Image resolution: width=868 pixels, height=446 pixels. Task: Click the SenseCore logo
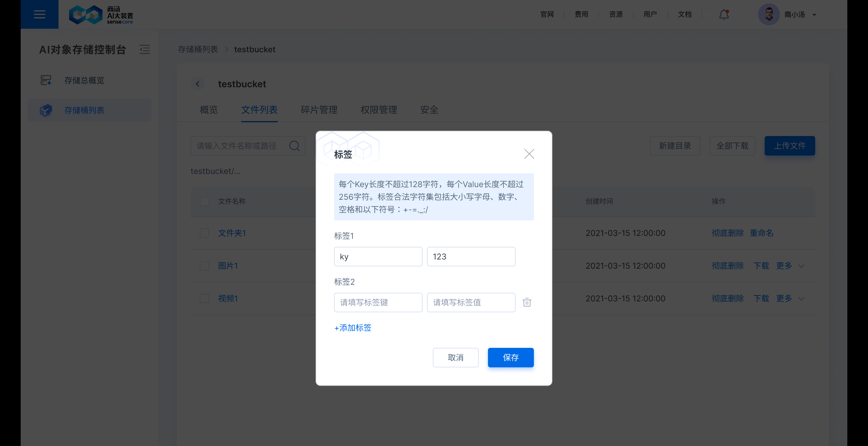click(100, 14)
